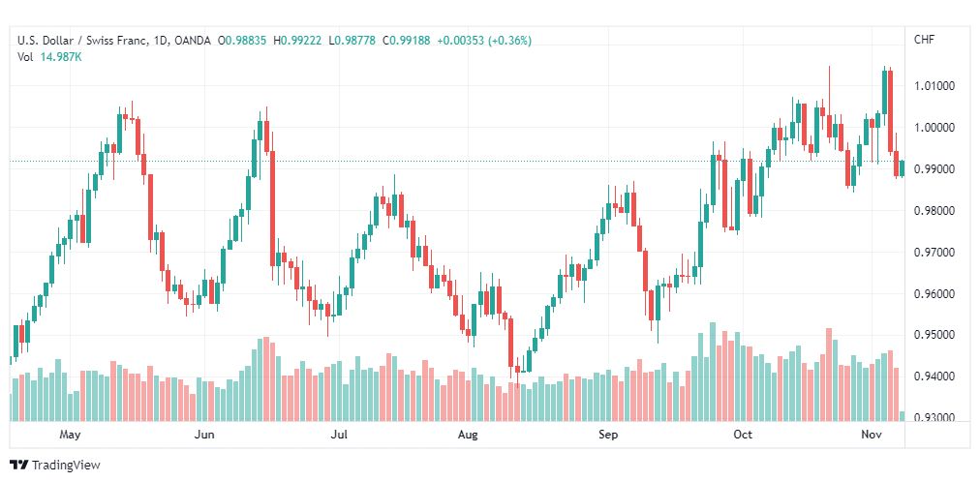Select the Vol 14.987K indicator legend

[x=49, y=57]
